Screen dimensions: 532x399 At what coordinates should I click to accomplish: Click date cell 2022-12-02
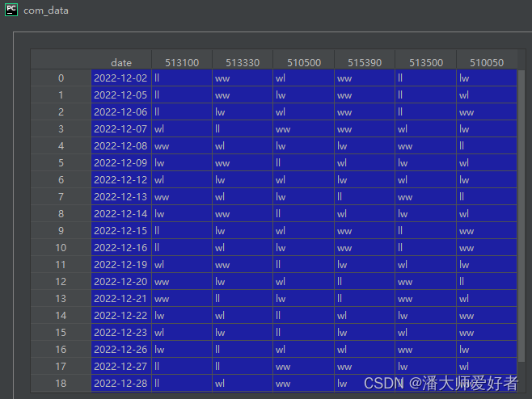pyautogui.click(x=121, y=78)
